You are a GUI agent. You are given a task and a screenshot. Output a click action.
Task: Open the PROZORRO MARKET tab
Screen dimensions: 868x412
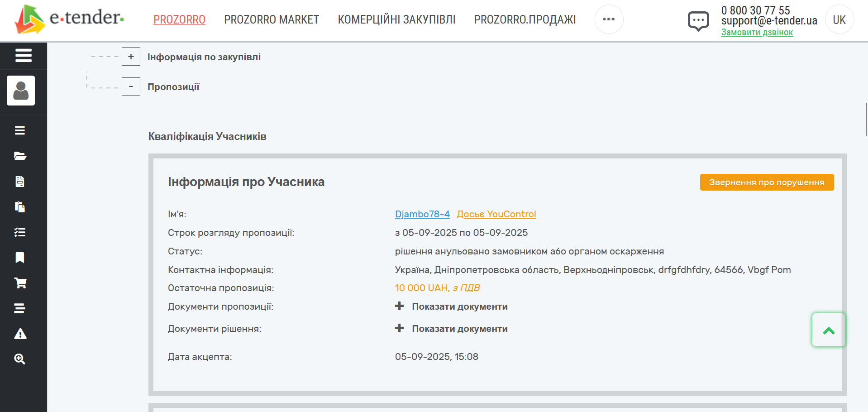click(x=271, y=19)
